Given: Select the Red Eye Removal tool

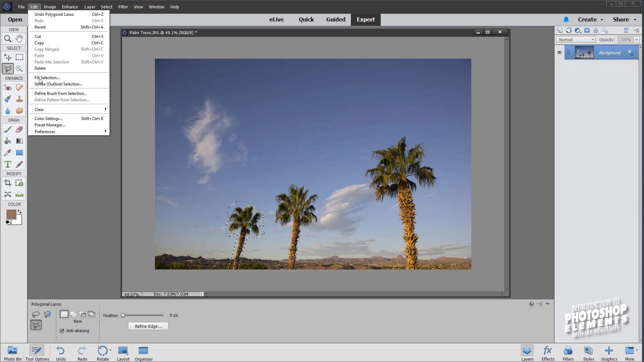Looking at the screenshot, I should tap(7, 87).
